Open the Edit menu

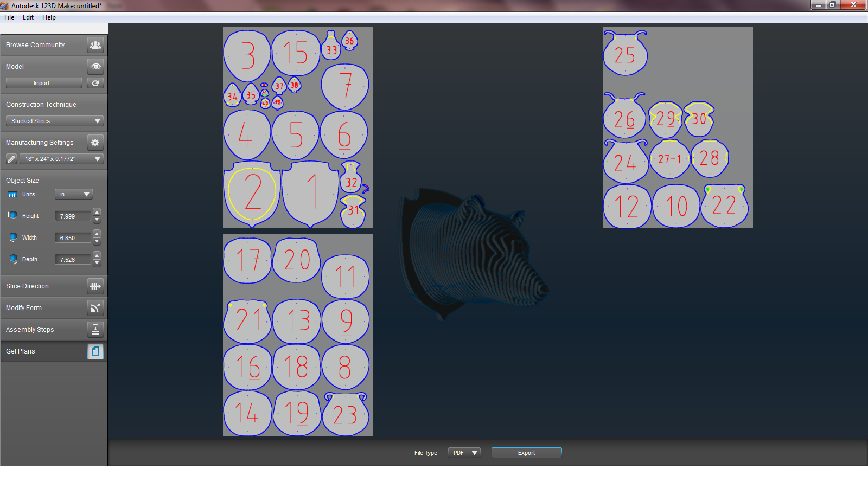click(x=28, y=17)
